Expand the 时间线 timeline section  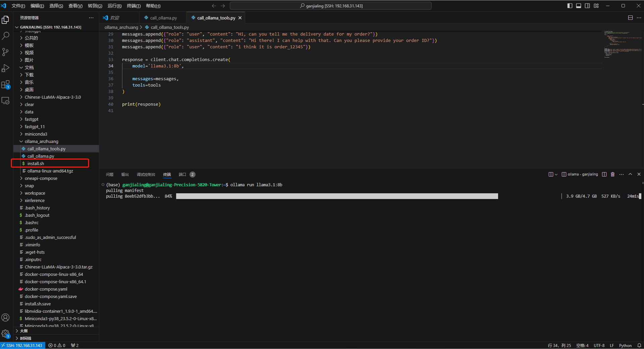56,338
